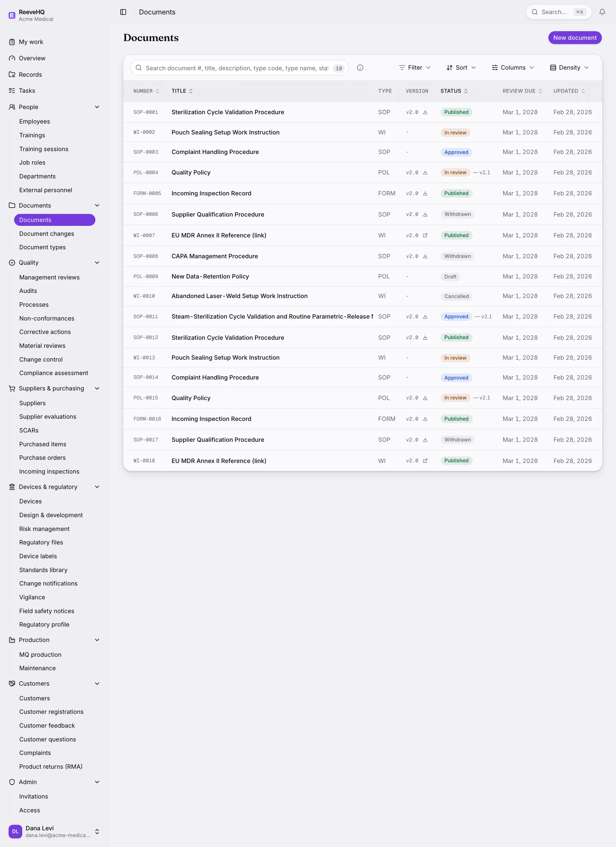The width and height of the screenshot is (616, 847).
Task: Open Sterilization Cycle Validation Procedure SOP-0001
Action: [x=227, y=112]
